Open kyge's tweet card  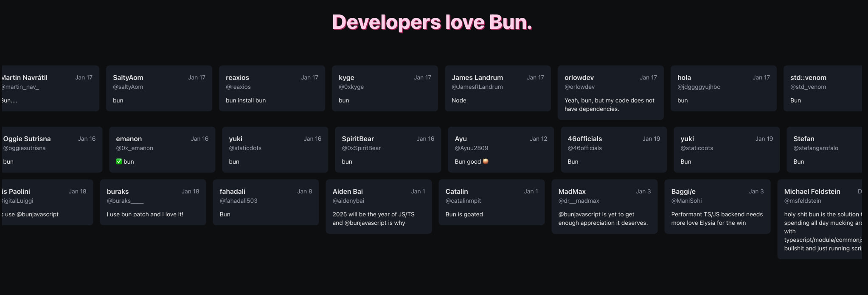tap(385, 88)
